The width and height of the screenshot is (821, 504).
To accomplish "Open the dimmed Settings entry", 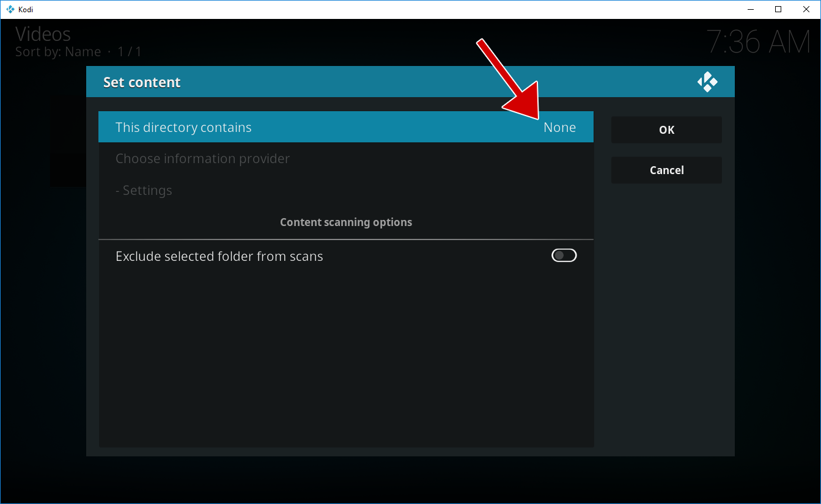I will click(x=144, y=191).
